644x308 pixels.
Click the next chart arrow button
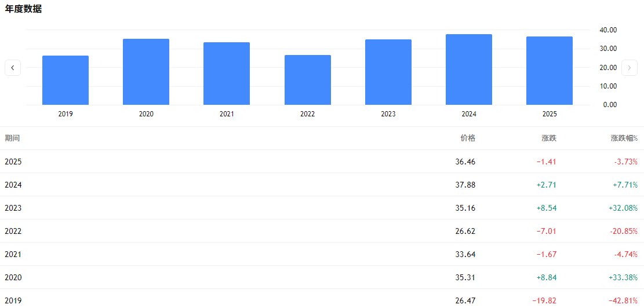click(630, 68)
